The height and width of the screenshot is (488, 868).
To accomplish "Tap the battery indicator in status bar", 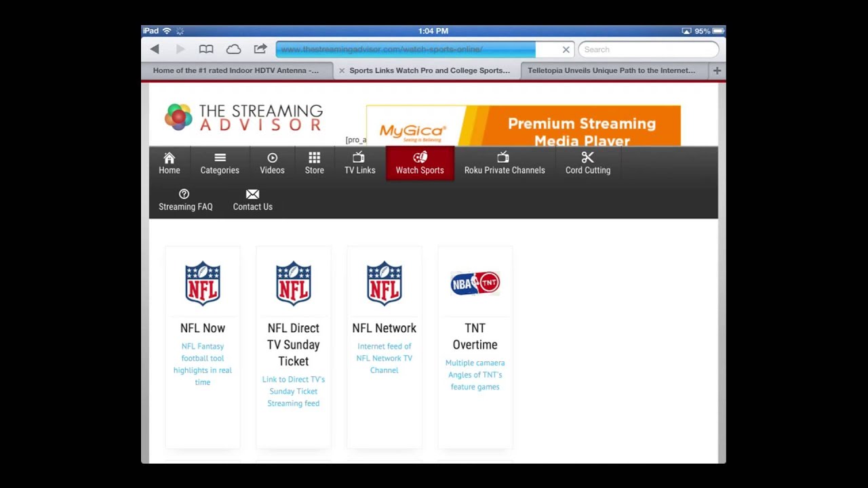I will click(718, 31).
